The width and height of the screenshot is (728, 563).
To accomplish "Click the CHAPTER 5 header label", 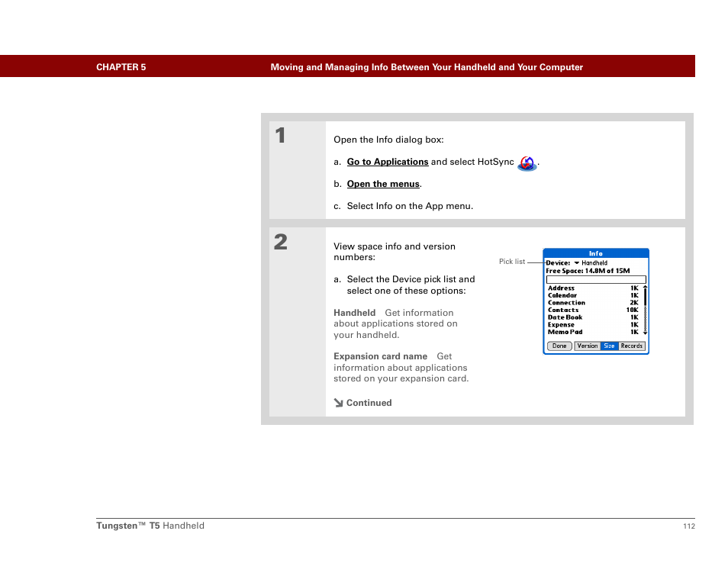I will [121, 67].
